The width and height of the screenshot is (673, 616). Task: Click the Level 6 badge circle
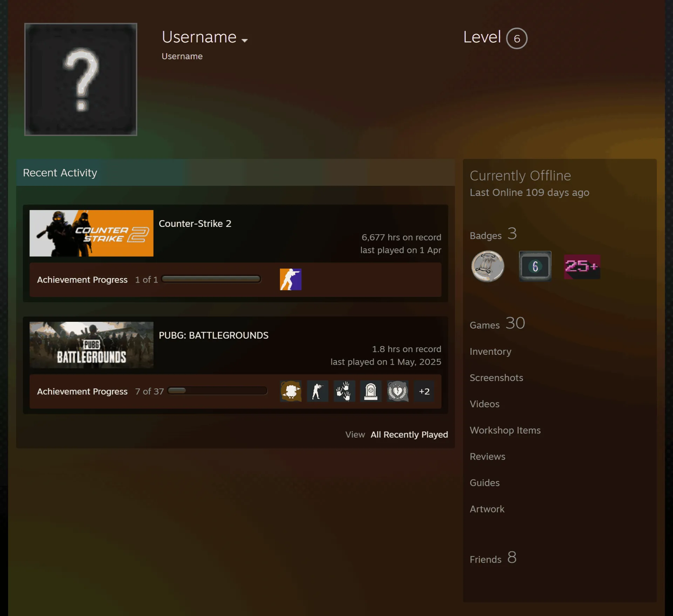(517, 38)
